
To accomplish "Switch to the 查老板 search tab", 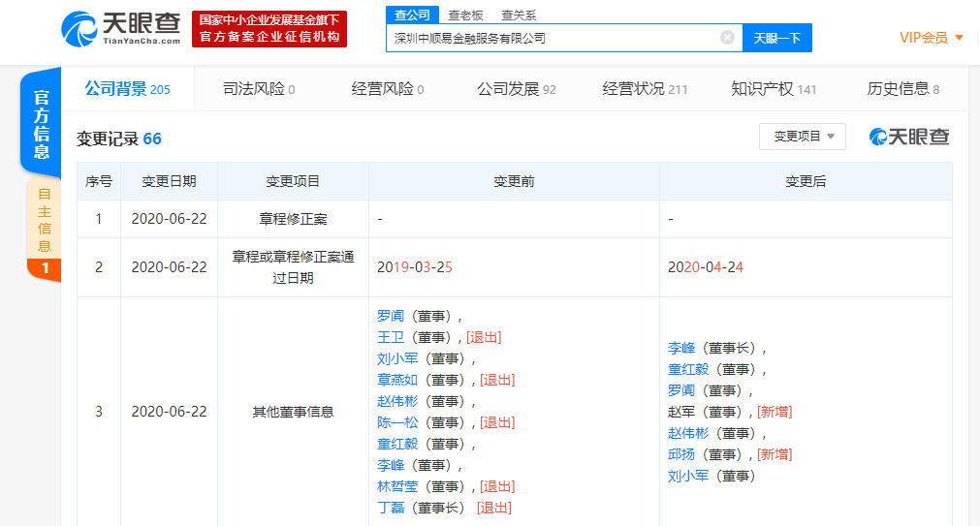I will coord(465,15).
